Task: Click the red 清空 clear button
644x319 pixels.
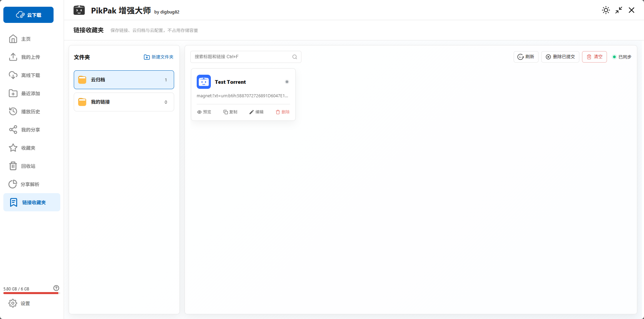Action: point(594,57)
